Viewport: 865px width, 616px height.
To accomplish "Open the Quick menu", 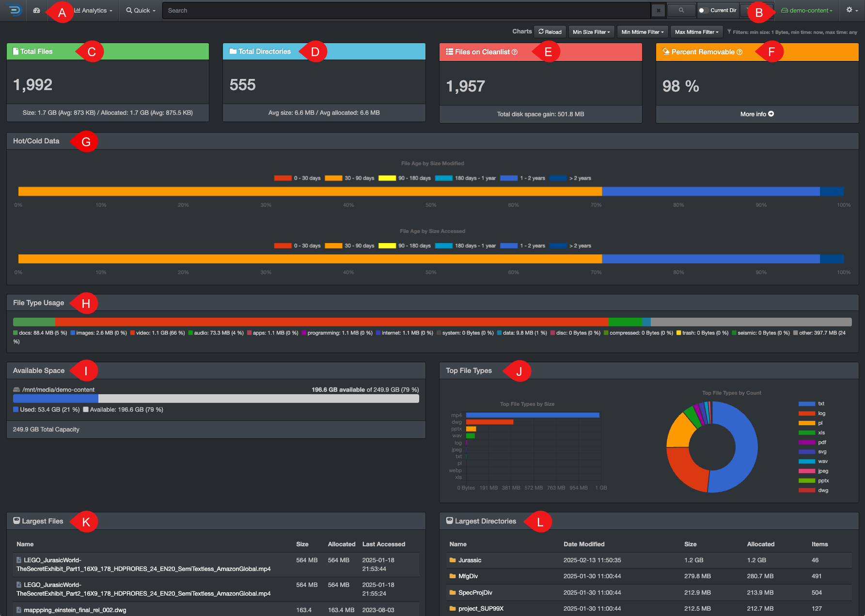I will click(x=140, y=10).
